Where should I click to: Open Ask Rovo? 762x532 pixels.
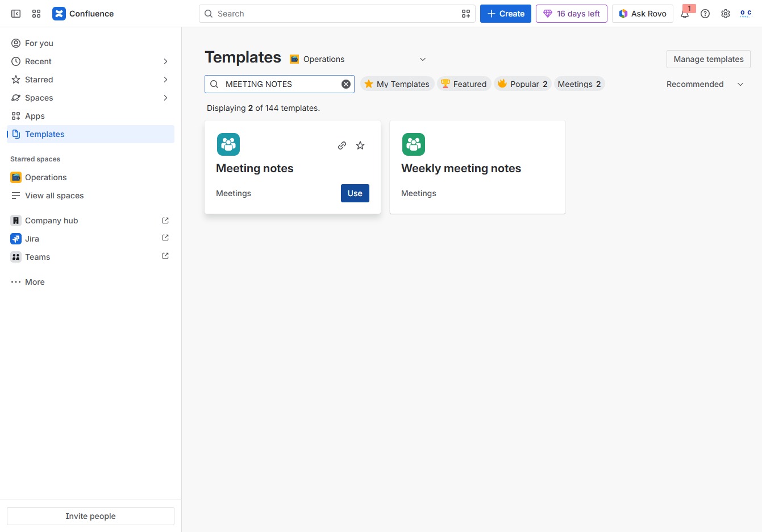click(x=643, y=14)
